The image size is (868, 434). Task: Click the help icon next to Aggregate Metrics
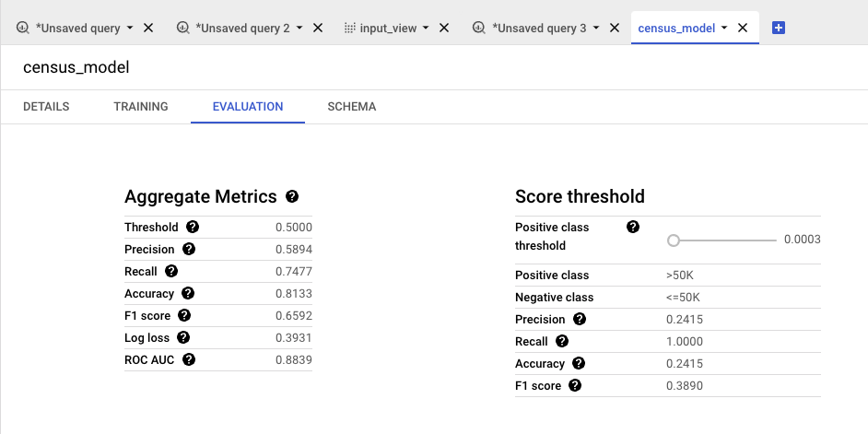292,196
